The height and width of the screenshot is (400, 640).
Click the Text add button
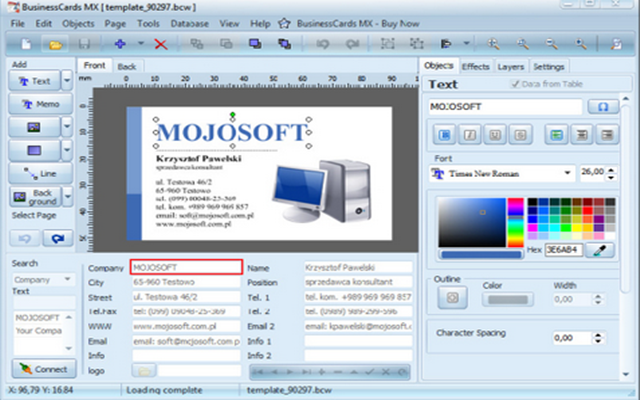(x=34, y=80)
